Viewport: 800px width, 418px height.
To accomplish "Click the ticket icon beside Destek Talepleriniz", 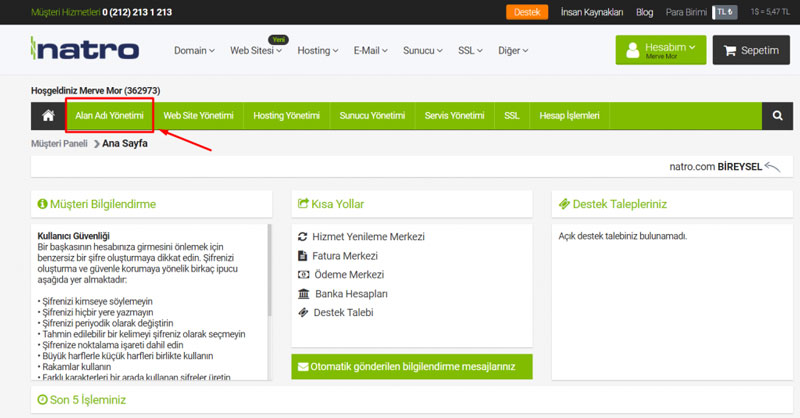I will point(564,204).
